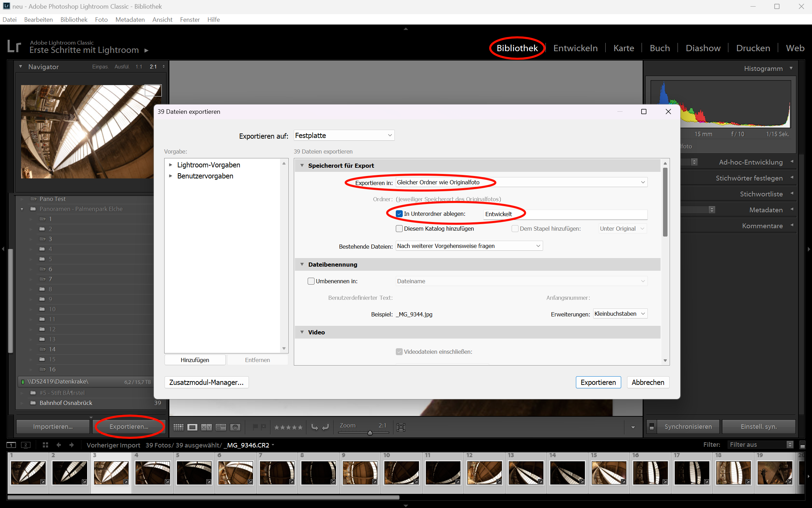This screenshot has width=812, height=508.
Task: Click Exportieren button in dialog
Action: click(598, 382)
